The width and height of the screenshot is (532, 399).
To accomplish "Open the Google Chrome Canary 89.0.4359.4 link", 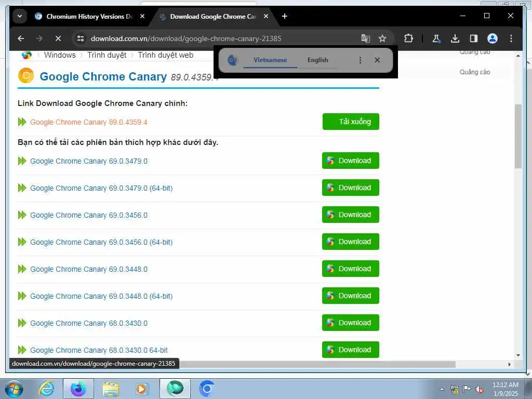I will tap(88, 122).
